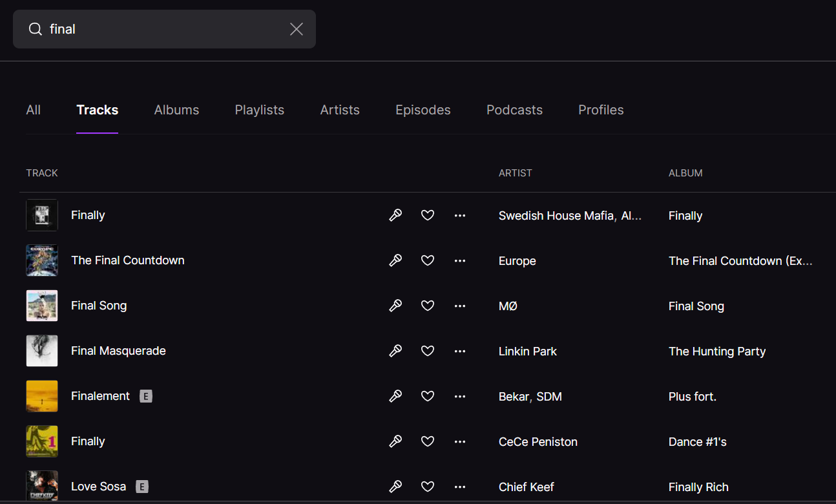836x504 pixels.
Task: Heart the Final Masquerade track
Action: (428, 351)
